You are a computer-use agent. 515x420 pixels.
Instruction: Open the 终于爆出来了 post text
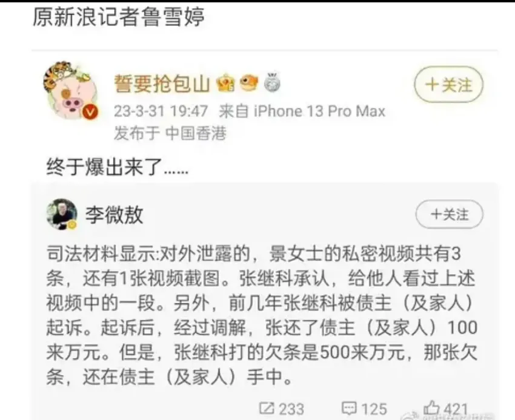118,168
